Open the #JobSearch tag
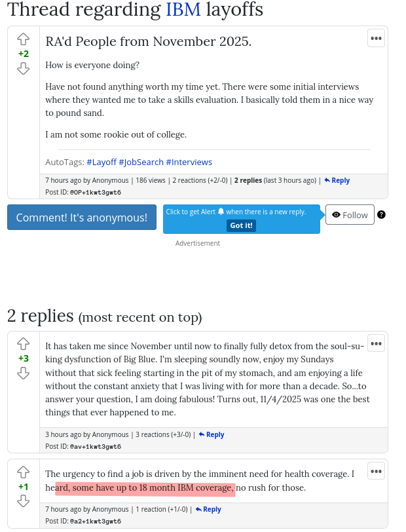This screenshot has width=406, height=532. [141, 162]
